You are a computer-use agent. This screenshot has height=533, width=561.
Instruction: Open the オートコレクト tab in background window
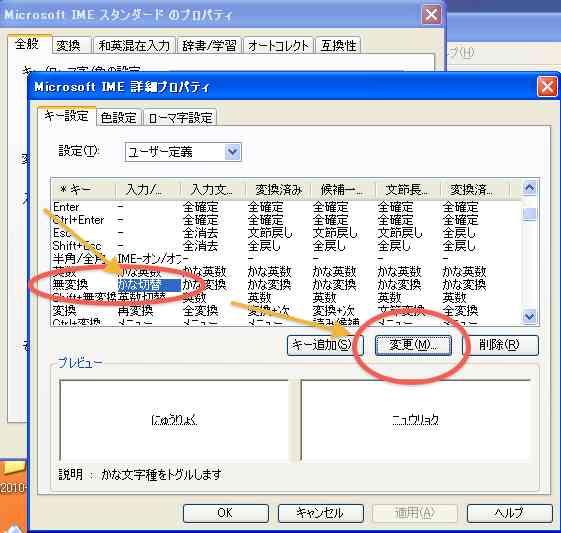tap(278, 45)
